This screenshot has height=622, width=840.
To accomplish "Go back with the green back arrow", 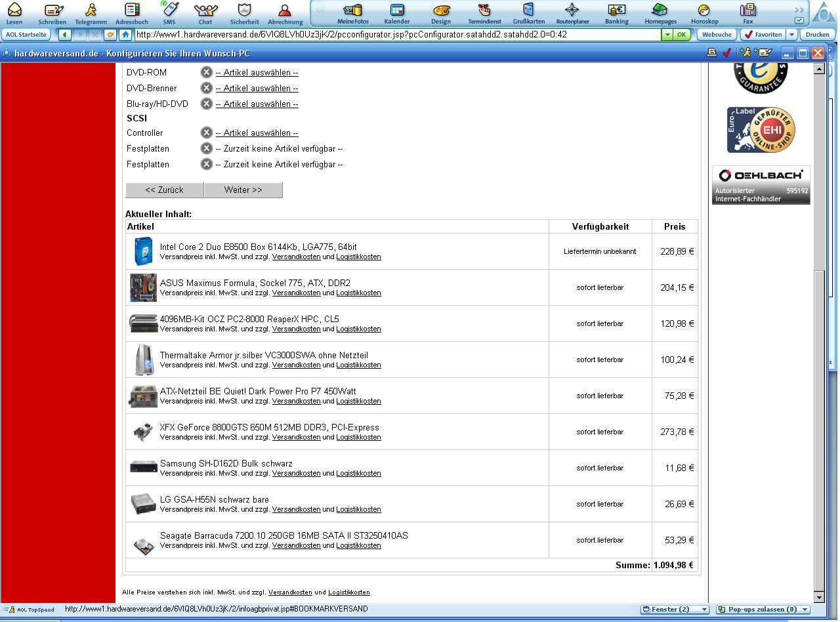I will [x=64, y=35].
